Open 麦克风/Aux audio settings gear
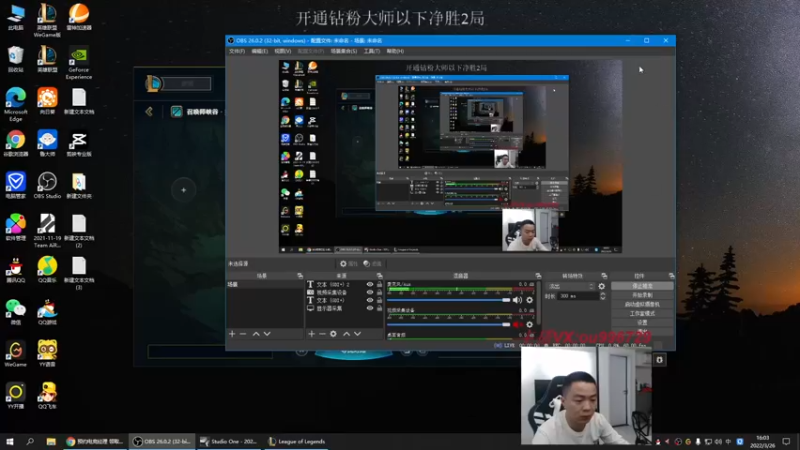 point(530,300)
